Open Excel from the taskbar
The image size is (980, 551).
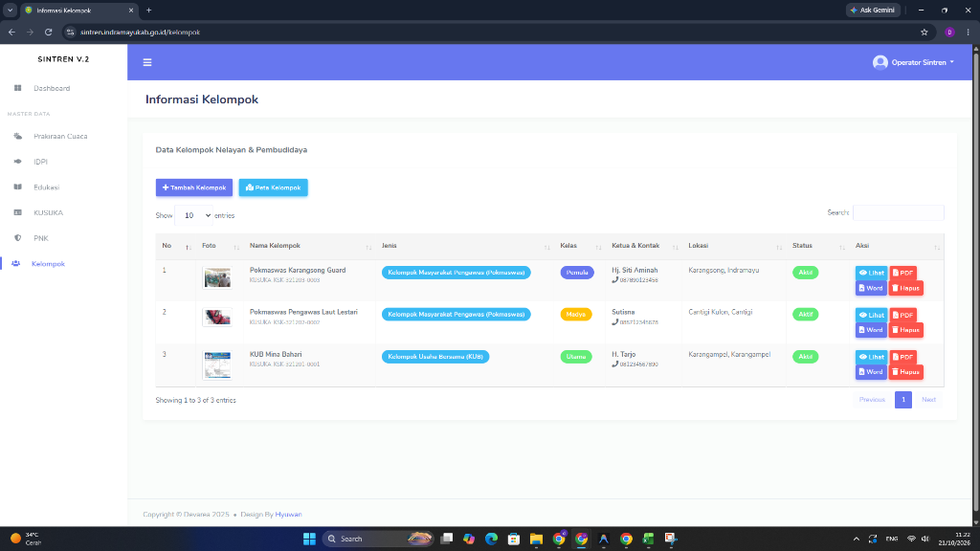648,539
